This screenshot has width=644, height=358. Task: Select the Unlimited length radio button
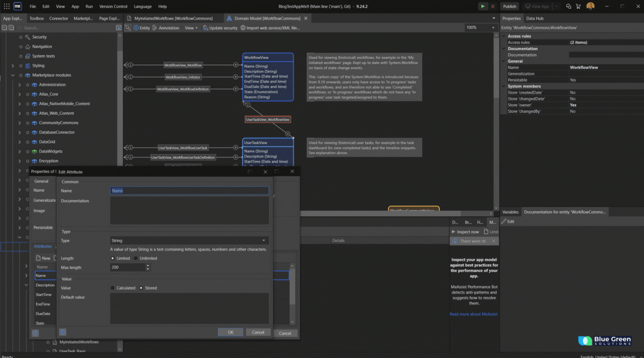click(x=136, y=258)
